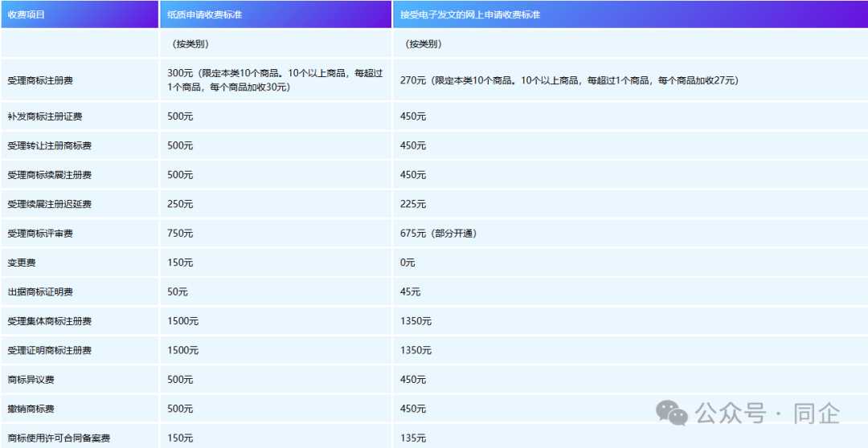Click the 受理集体商标注册费 row label
Screen dimensions: 868x448
(x=50, y=321)
